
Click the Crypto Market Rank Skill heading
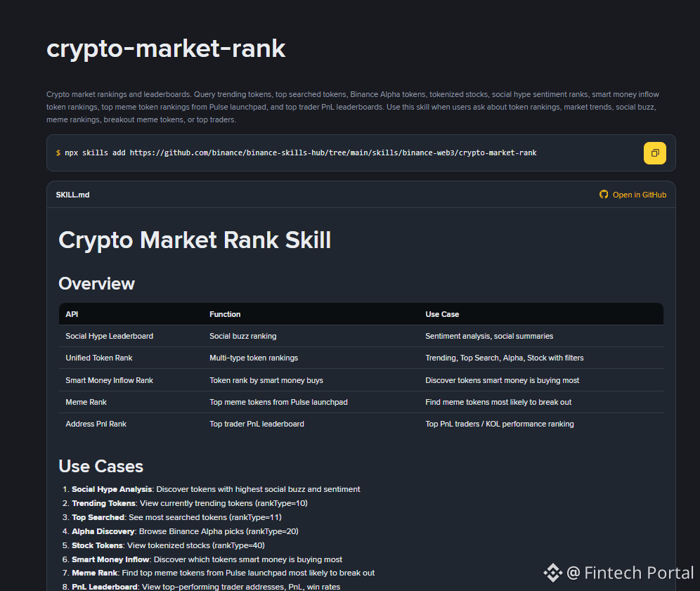[x=195, y=240]
